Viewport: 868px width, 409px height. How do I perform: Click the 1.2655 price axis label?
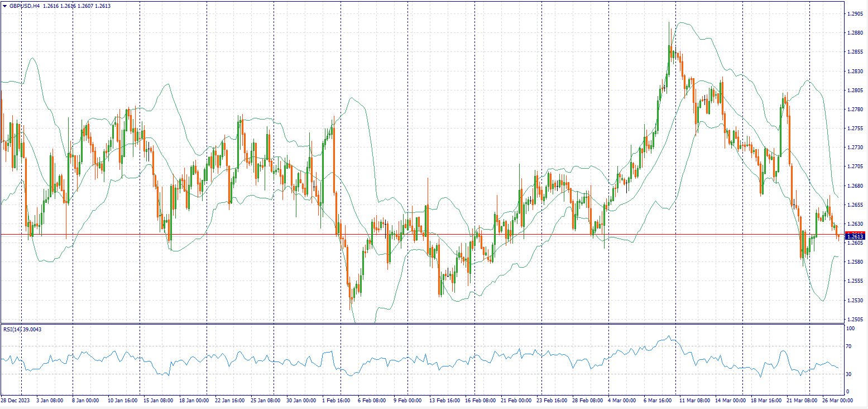pos(855,205)
